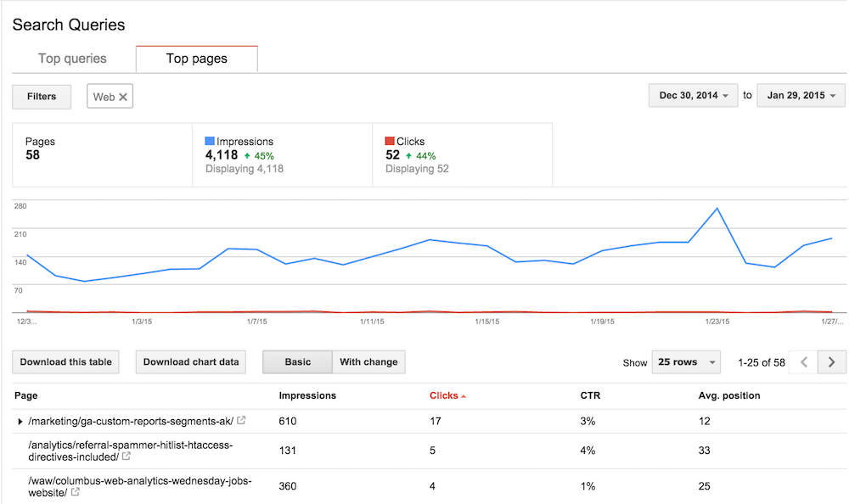Open the end date Jan 29, 2015 dropdown

click(801, 96)
